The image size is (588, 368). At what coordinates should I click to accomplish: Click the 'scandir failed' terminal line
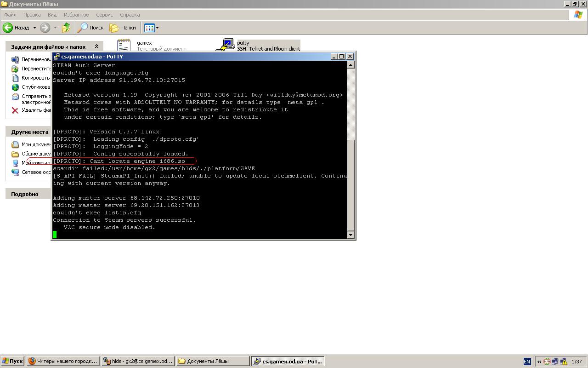tap(154, 168)
